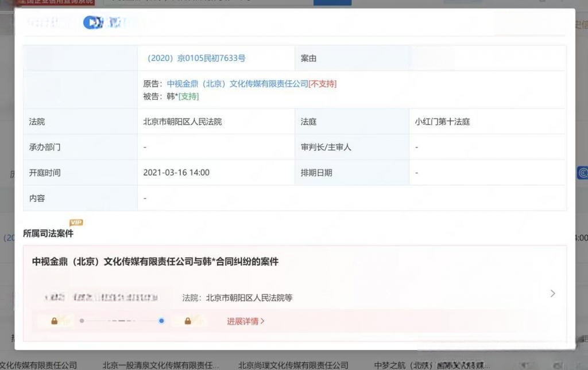Viewport: 588px width, 370px height.
Task: Click the blue side widget icon in background page
Action: 582,173
